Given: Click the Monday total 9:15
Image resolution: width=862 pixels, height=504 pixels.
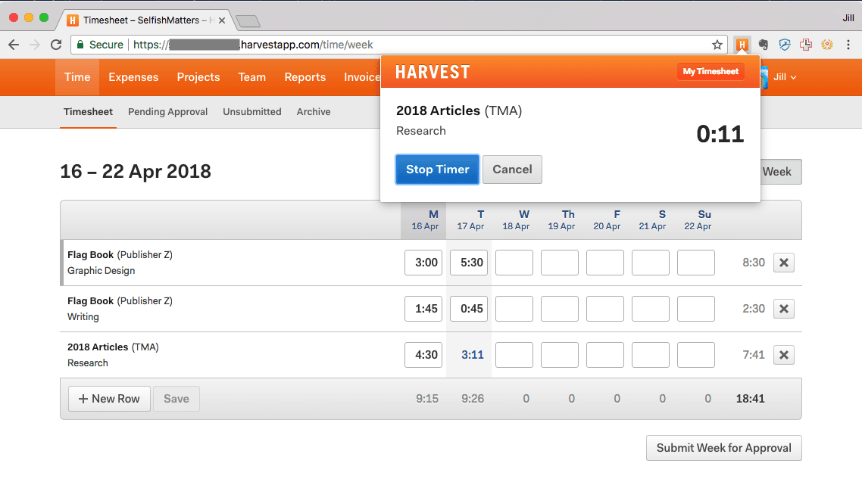Looking at the screenshot, I should [426, 399].
